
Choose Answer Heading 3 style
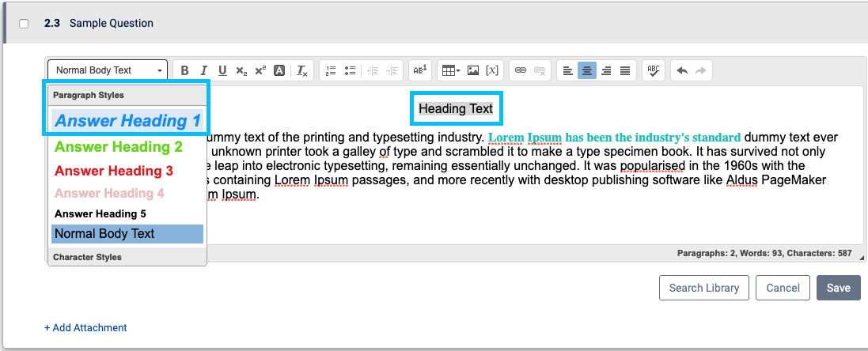127,171
